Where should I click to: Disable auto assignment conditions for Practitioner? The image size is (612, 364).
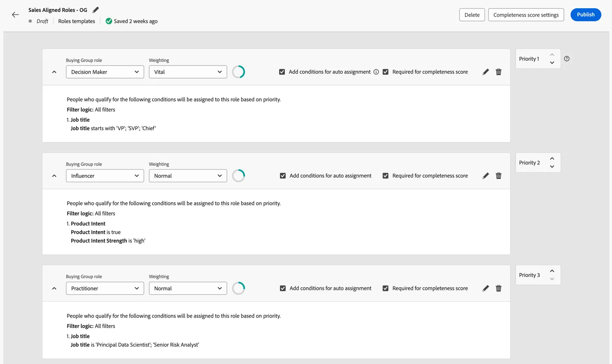click(283, 288)
